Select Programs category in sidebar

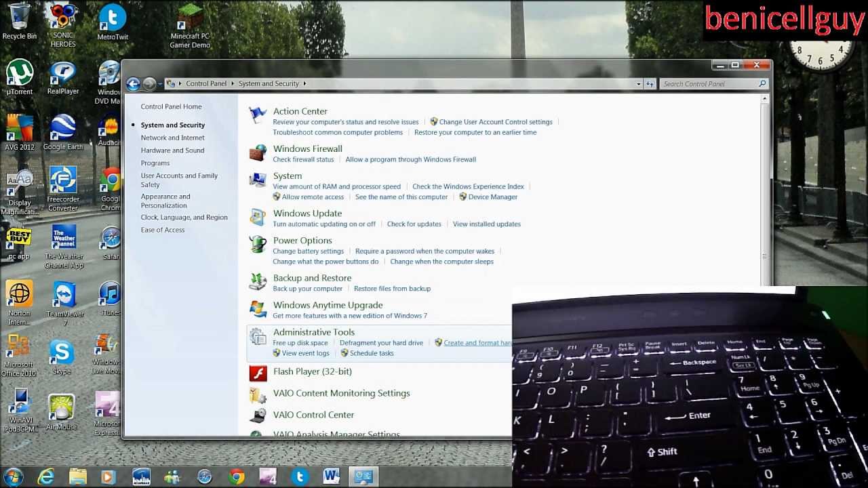tap(155, 163)
